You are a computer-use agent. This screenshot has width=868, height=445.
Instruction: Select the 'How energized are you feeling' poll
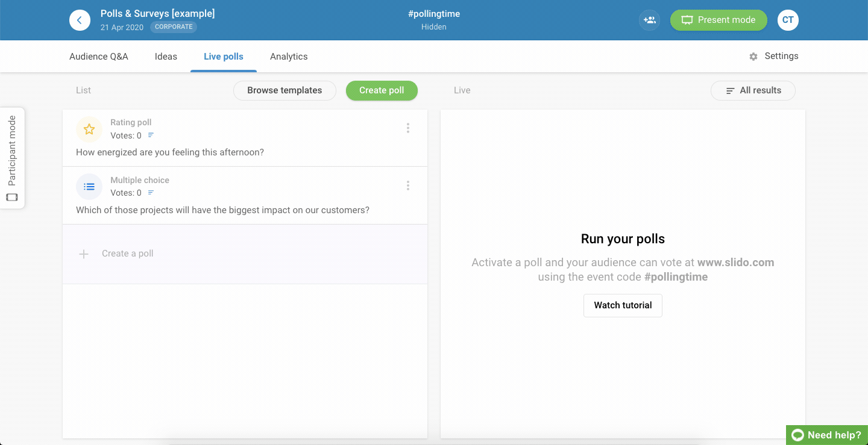click(x=245, y=138)
